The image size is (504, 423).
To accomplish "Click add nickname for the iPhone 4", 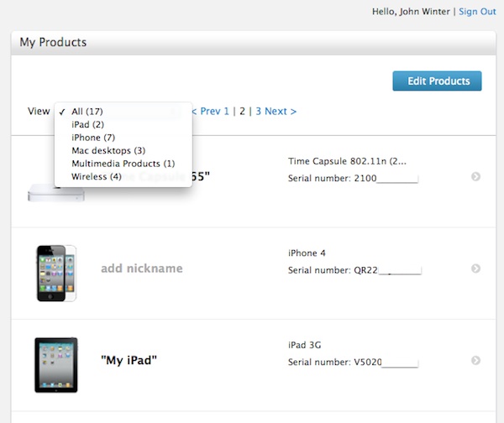I will point(142,269).
